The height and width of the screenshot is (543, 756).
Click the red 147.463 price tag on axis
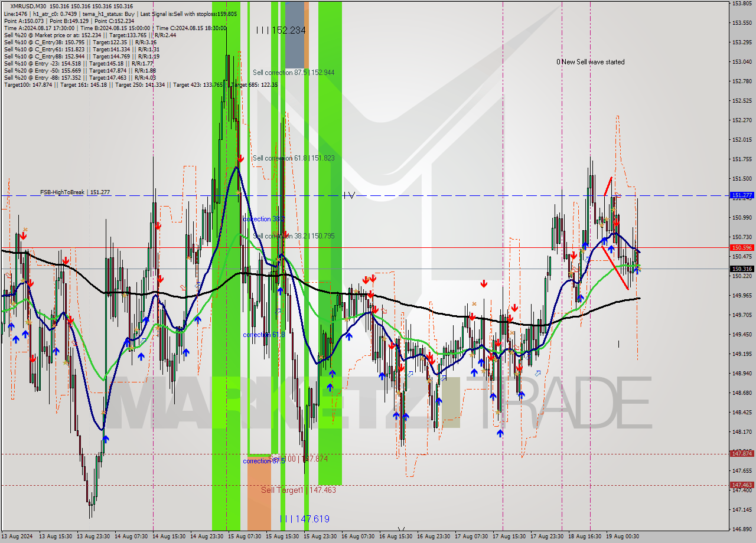pos(742,485)
